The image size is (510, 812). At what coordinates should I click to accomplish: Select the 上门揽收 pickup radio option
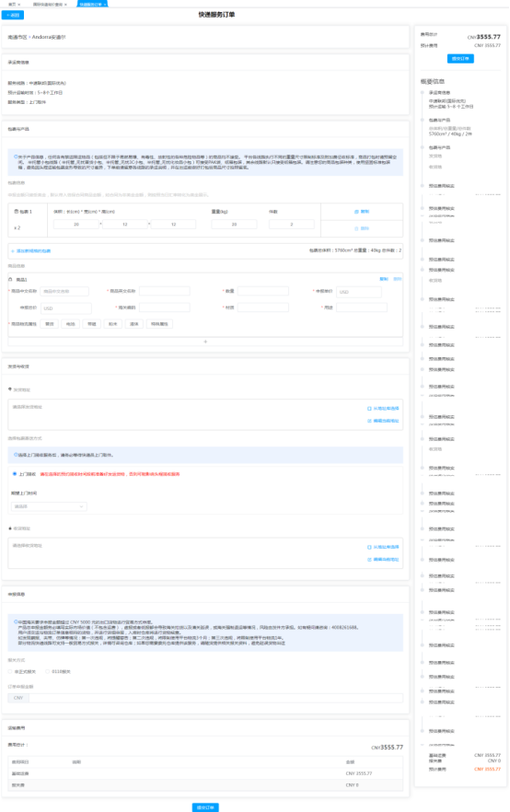pos(15,474)
